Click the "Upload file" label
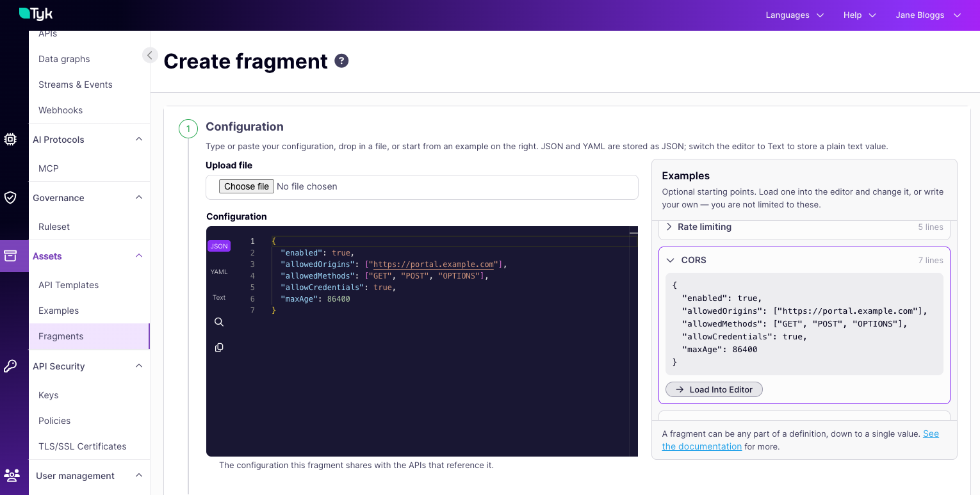 tap(229, 165)
